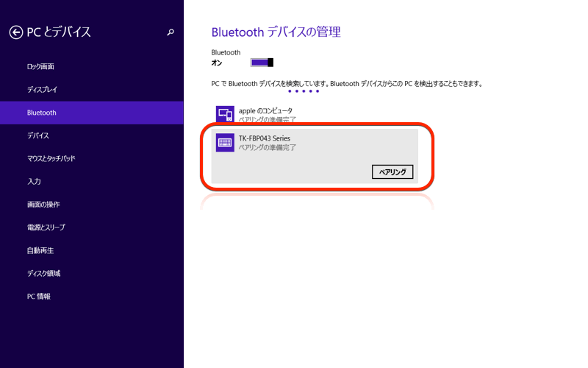Click the PC とデバイス header title

point(59,32)
